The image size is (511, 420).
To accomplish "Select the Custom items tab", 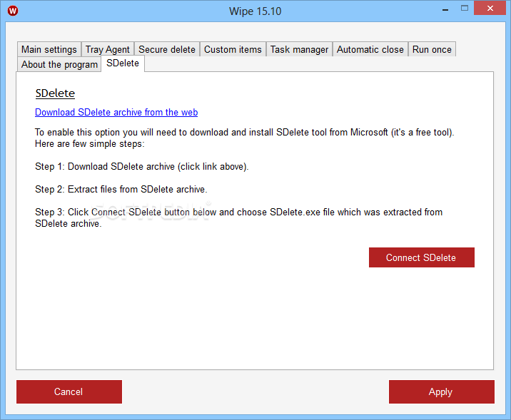I will coord(233,49).
